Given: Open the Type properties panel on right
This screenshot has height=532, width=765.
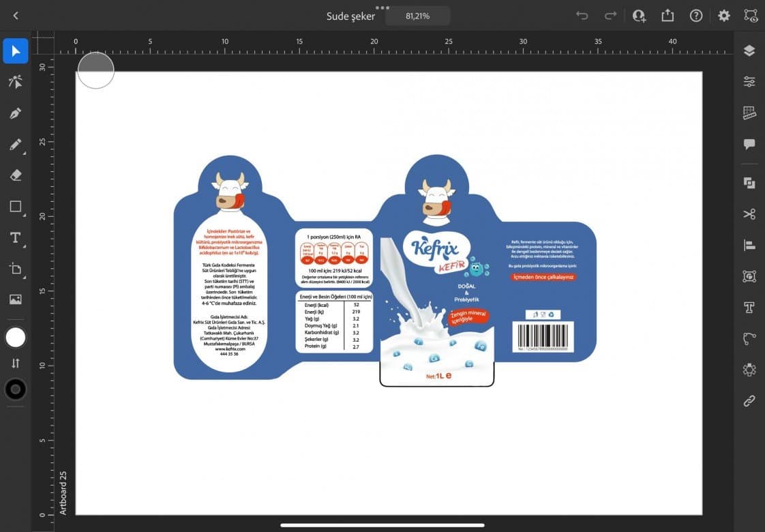Looking at the screenshot, I should 749,308.
